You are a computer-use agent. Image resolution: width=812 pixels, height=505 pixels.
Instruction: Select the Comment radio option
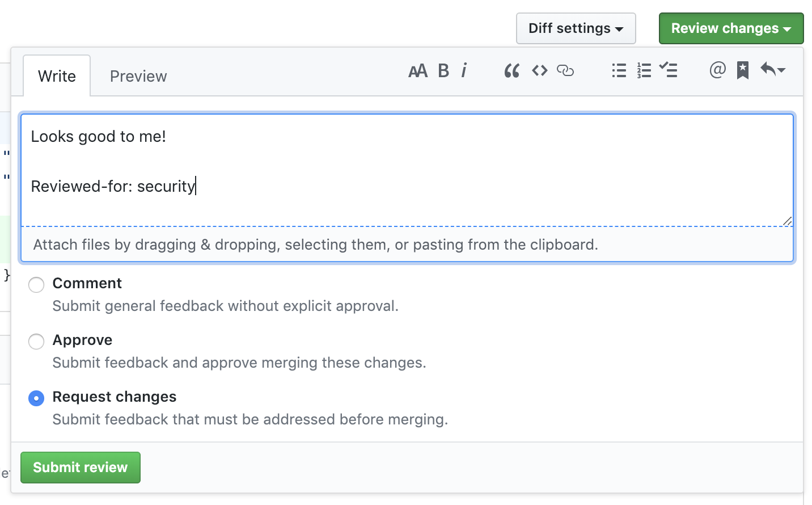pyautogui.click(x=36, y=284)
